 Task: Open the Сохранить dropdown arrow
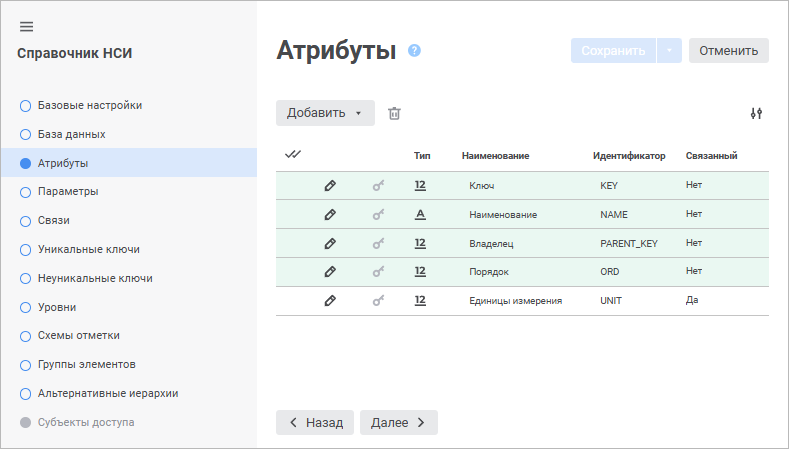[669, 51]
